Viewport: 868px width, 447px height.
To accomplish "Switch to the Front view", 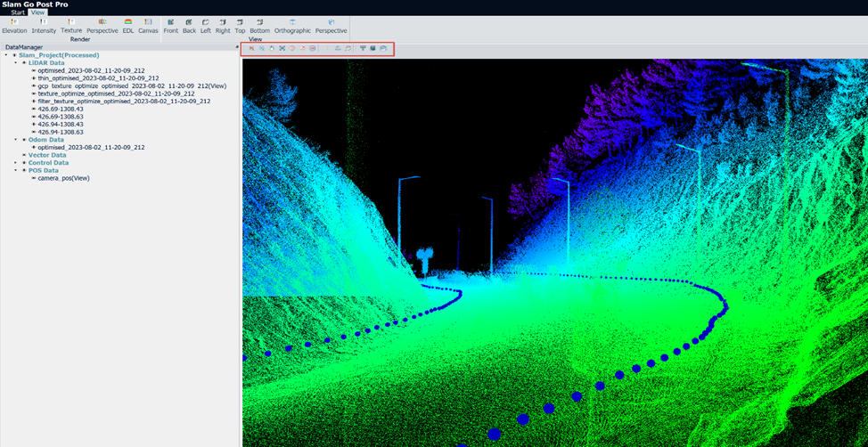I will click(x=170, y=27).
